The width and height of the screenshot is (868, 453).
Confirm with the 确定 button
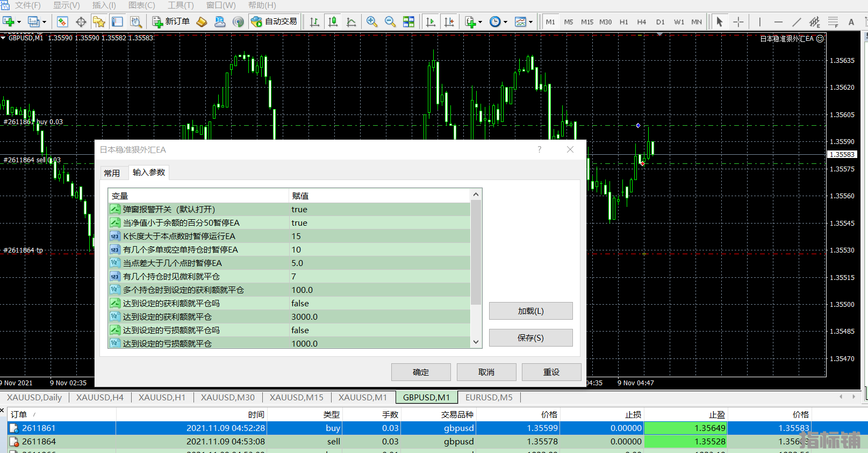421,372
